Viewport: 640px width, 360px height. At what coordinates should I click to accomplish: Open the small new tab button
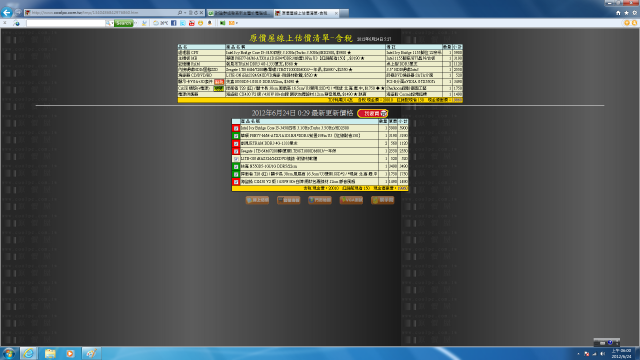344,13
